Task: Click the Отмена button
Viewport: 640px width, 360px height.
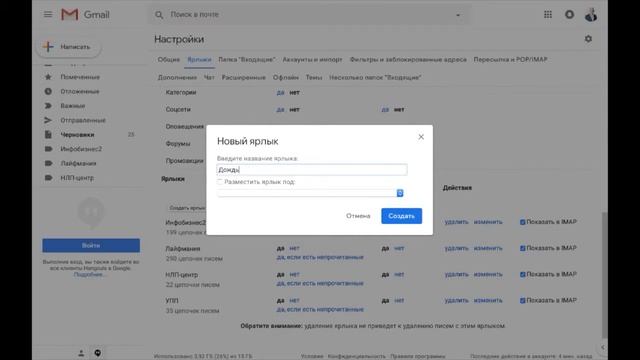Action: 358,216
